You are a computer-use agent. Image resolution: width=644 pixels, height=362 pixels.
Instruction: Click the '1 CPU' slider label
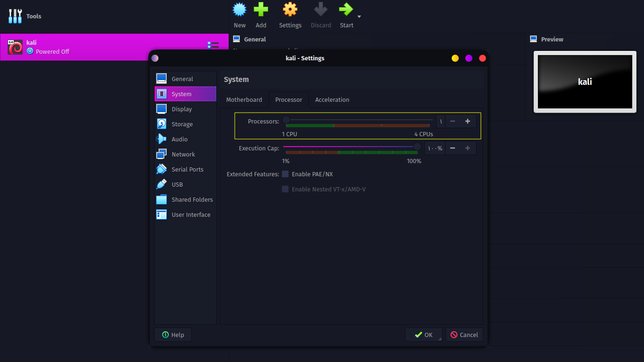pyautogui.click(x=289, y=134)
